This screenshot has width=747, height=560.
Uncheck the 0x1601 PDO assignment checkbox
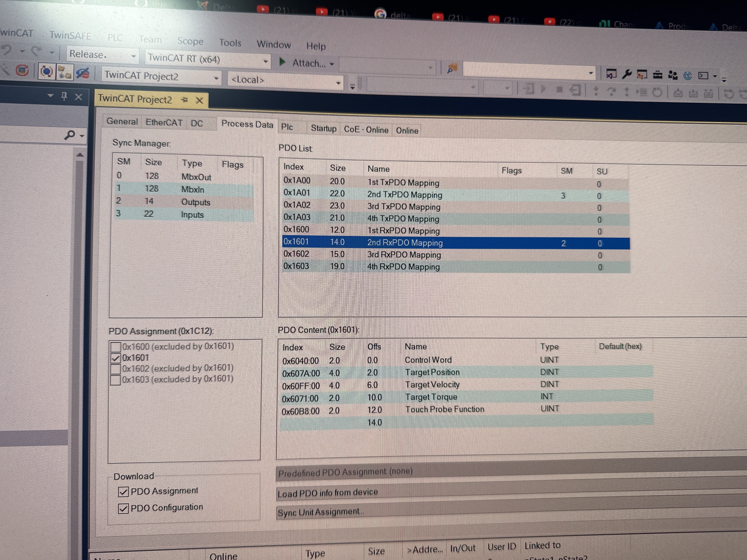(x=116, y=358)
